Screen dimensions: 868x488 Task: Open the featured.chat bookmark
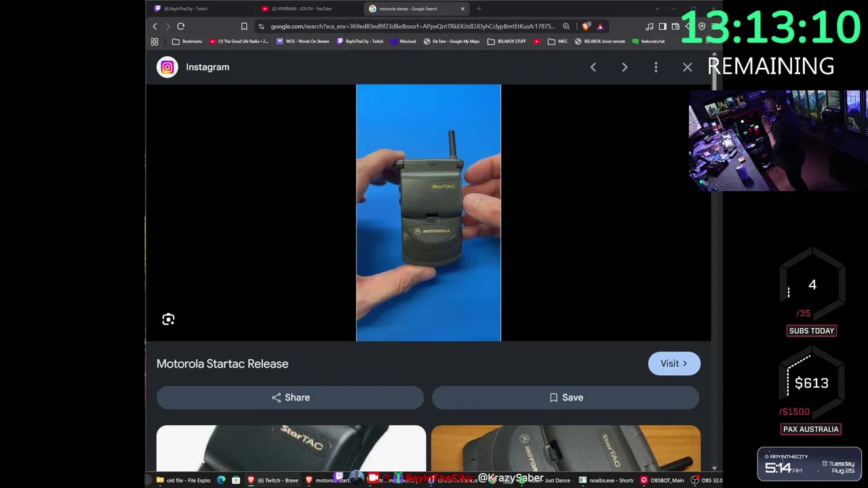point(648,41)
